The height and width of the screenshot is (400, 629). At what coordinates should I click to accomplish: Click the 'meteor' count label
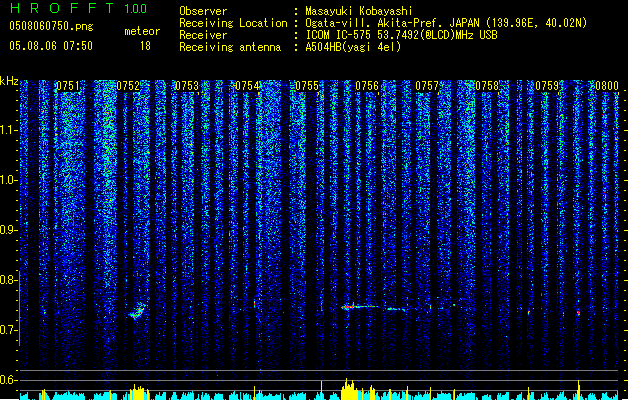[x=142, y=31]
